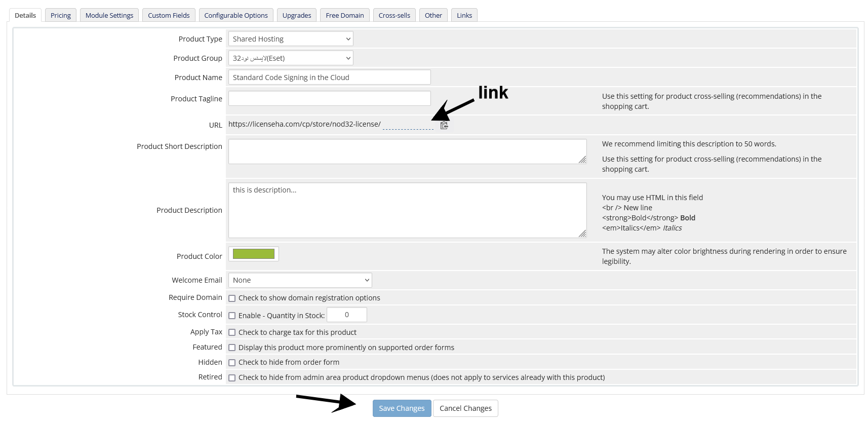Open the Product Type dropdown
The height and width of the screenshot is (422, 868).
tap(291, 39)
